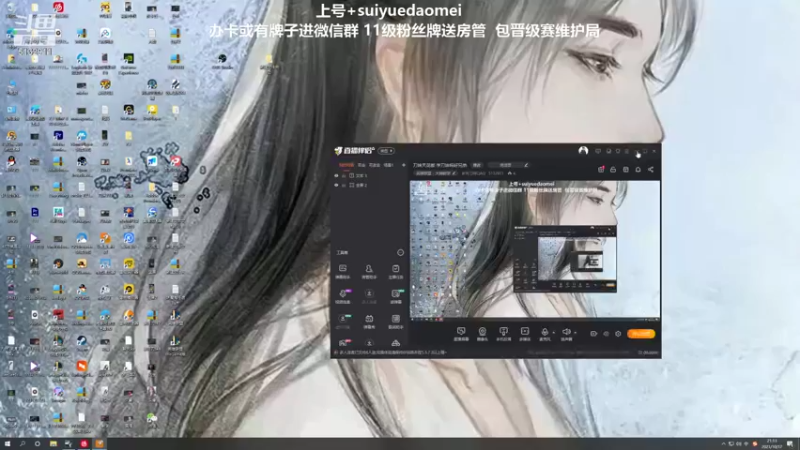Switch to the fourth scene tab
This screenshot has width=800, height=450.
[x=389, y=165]
